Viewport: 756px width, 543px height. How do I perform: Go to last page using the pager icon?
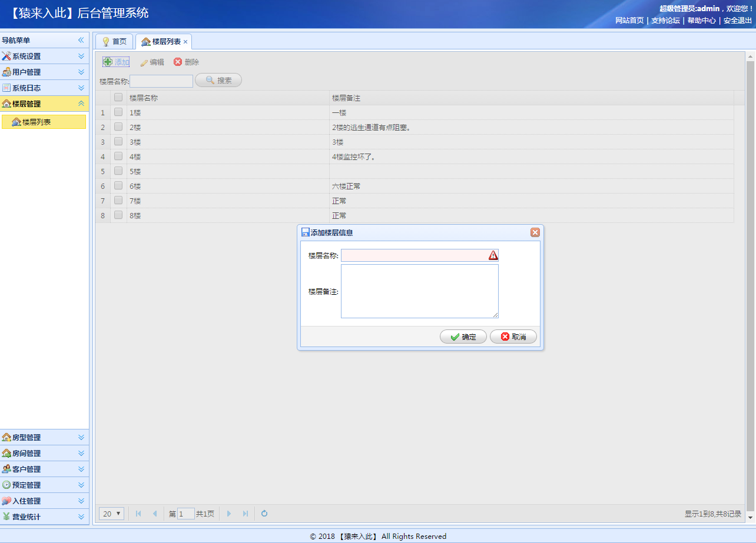coord(246,514)
